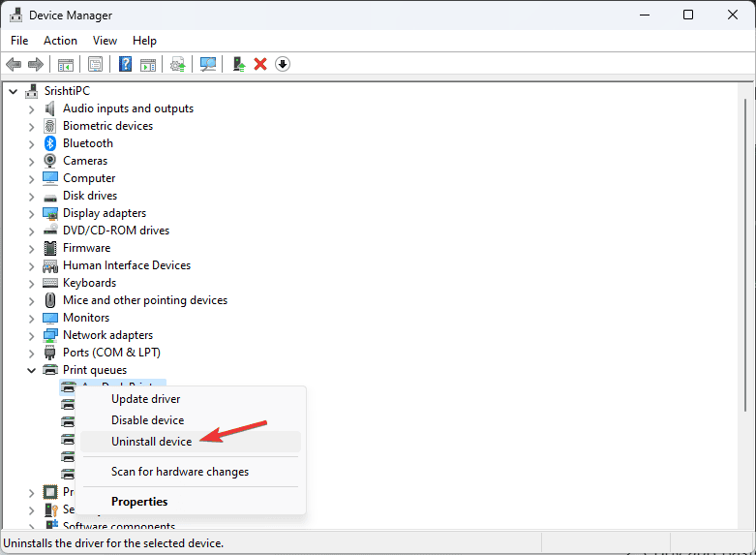756x555 pixels.
Task: Expand the Monitors category
Action: click(32, 319)
